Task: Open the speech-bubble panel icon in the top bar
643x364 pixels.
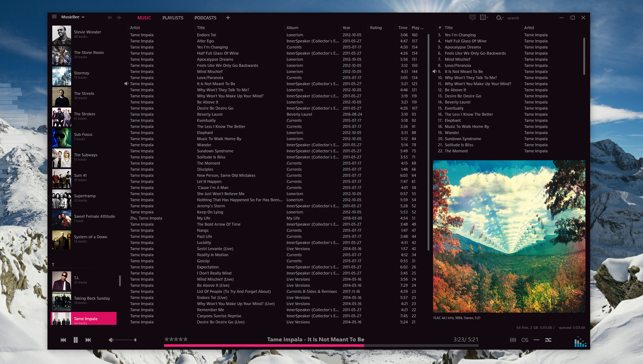Action: tap(473, 18)
